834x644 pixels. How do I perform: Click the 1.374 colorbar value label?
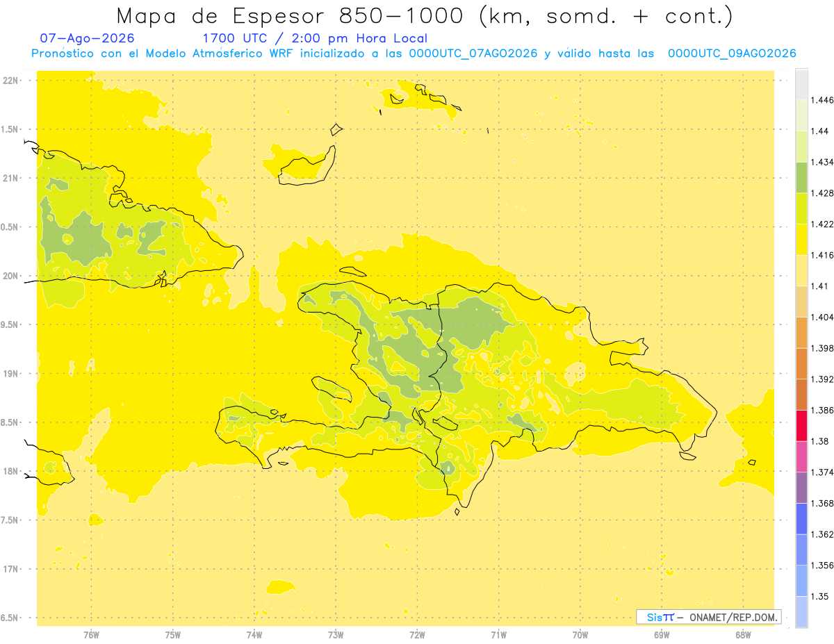point(821,472)
